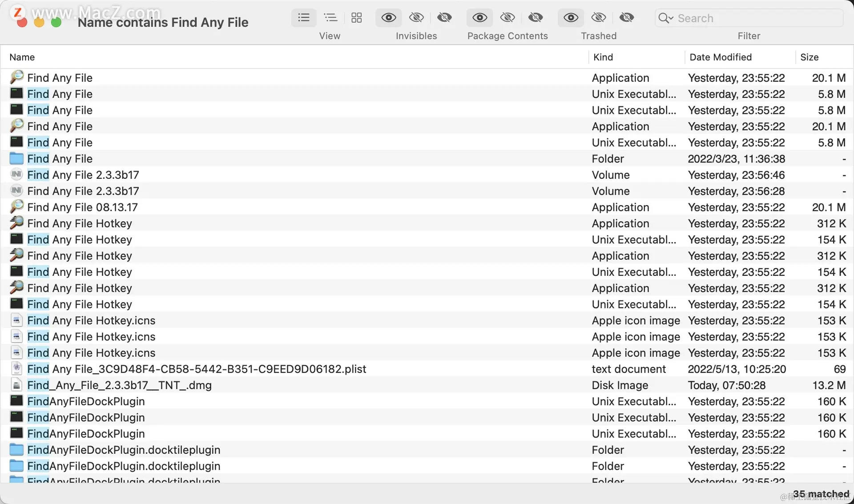Hide invisibles using the filled crossed-eye icon
Viewport: 854px width, 504px height.
tap(444, 18)
